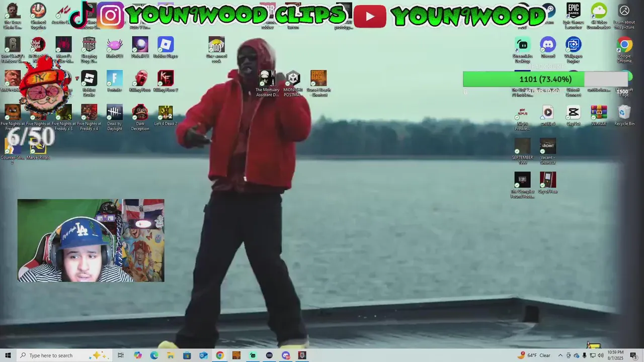Open the network icon in tray
This screenshot has height=362, width=644.
[593, 355]
